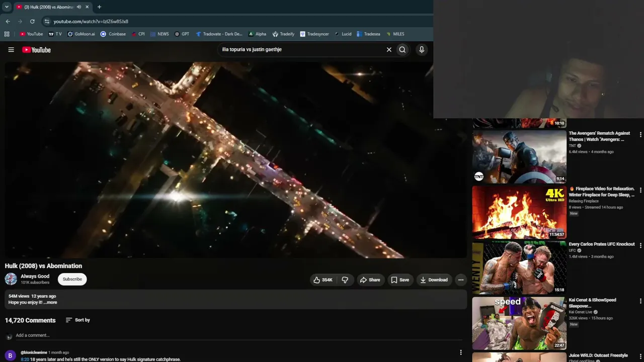Open the Always Good channel avatar

[x=11, y=279]
